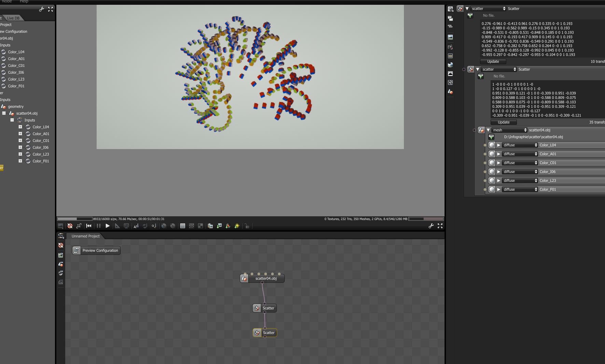This screenshot has width=605, height=364.
Task: Toggle texture node visibility in graph editor
Action: 61,282
